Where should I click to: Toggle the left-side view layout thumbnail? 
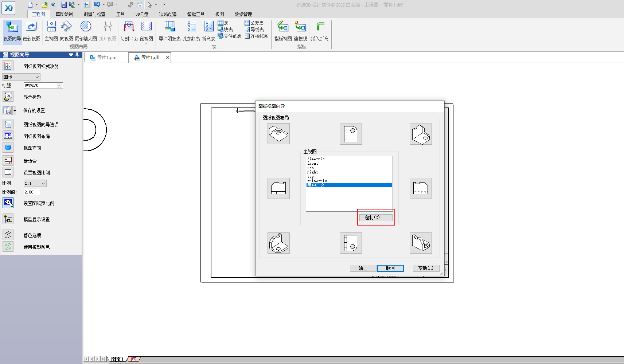point(278,188)
